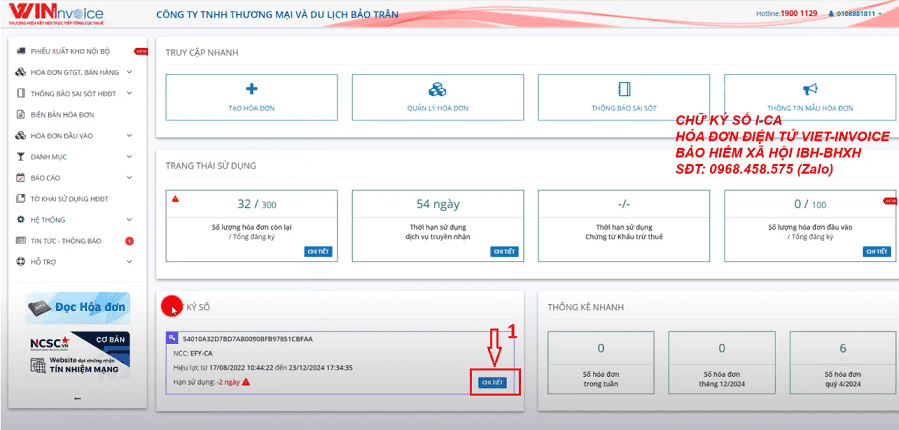Click the notebook icon on the Thông báo sai sót card
The image size is (899, 430).
(x=624, y=89)
